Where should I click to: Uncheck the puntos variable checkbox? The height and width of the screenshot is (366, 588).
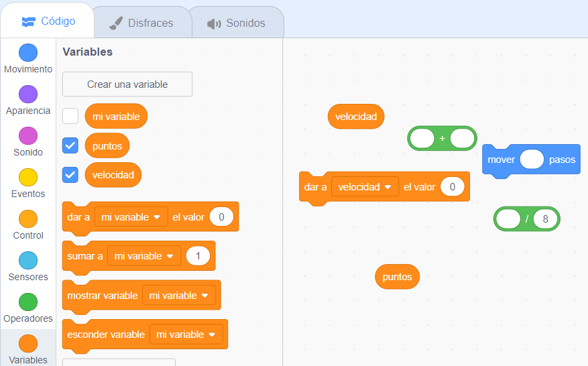click(x=70, y=145)
